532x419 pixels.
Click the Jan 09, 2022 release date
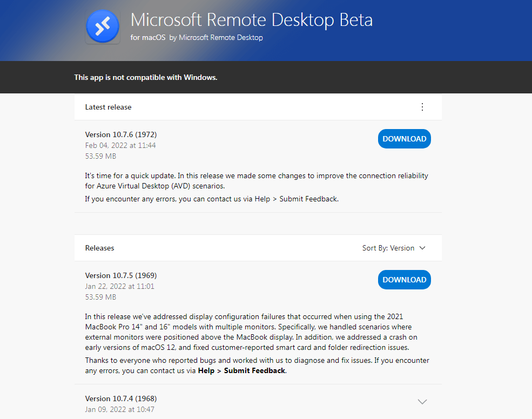point(119,409)
